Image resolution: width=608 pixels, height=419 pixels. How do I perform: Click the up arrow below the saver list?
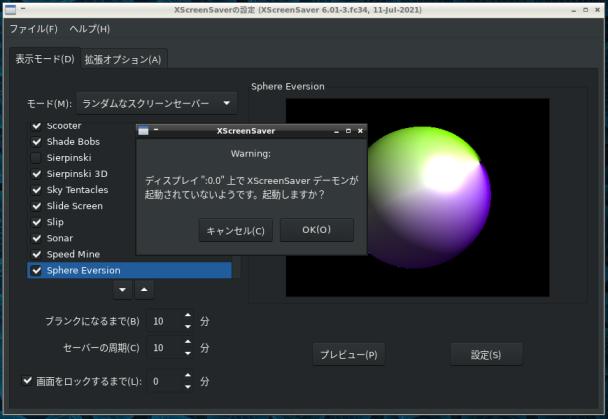tap(144, 290)
